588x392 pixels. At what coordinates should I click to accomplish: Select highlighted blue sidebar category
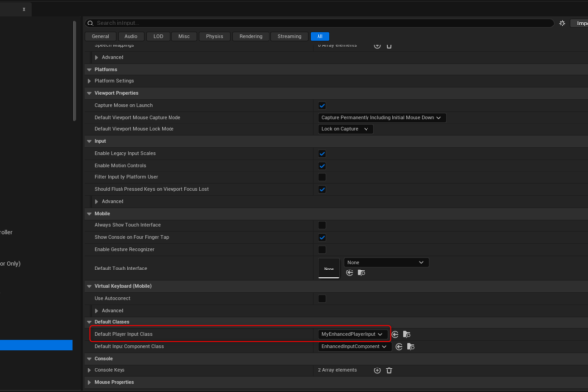point(36,345)
